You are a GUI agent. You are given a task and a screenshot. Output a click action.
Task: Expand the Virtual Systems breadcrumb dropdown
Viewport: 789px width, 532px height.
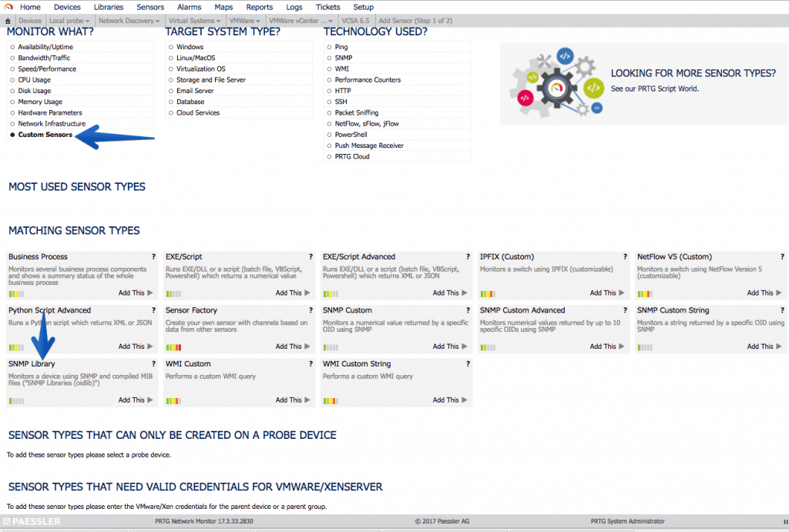click(x=218, y=21)
